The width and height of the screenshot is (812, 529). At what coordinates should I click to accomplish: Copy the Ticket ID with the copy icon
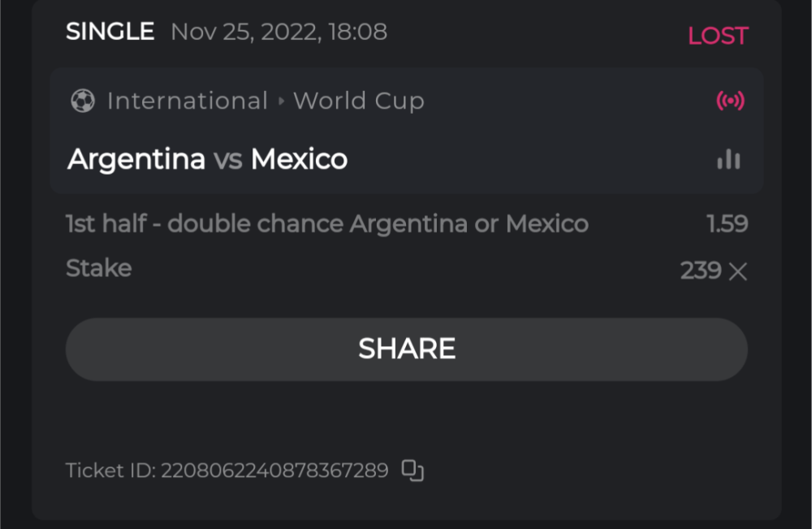point(412,470)
